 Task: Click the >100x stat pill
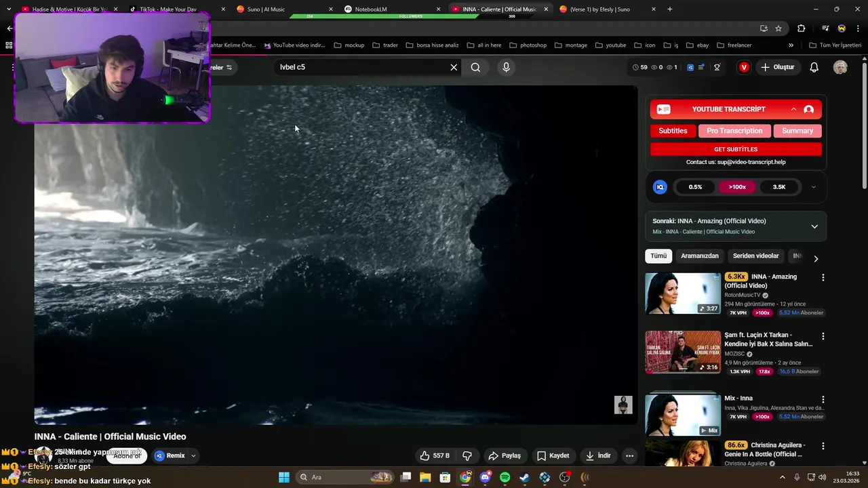click(737, 187)
